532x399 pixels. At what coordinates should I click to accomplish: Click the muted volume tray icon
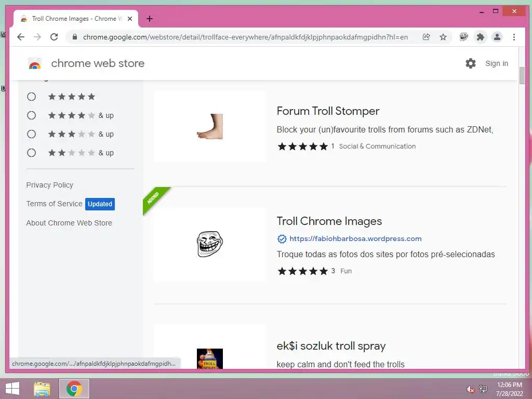pos(470,389)
